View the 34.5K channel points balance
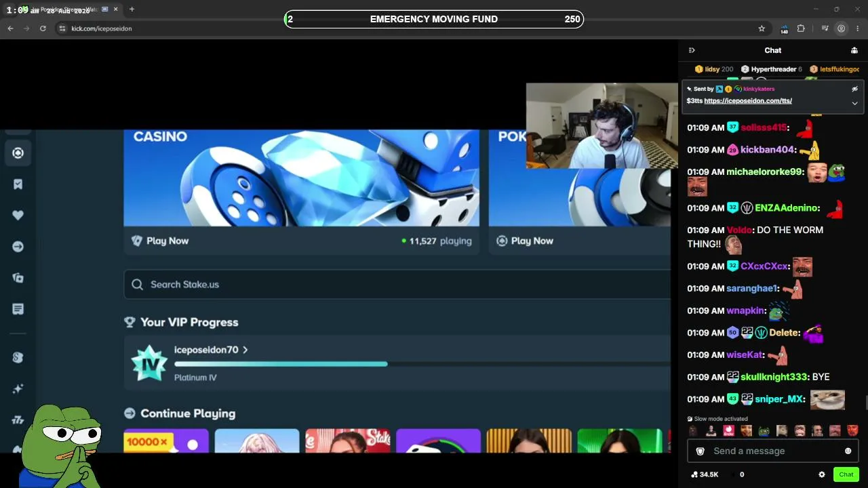 click(705, 474)
